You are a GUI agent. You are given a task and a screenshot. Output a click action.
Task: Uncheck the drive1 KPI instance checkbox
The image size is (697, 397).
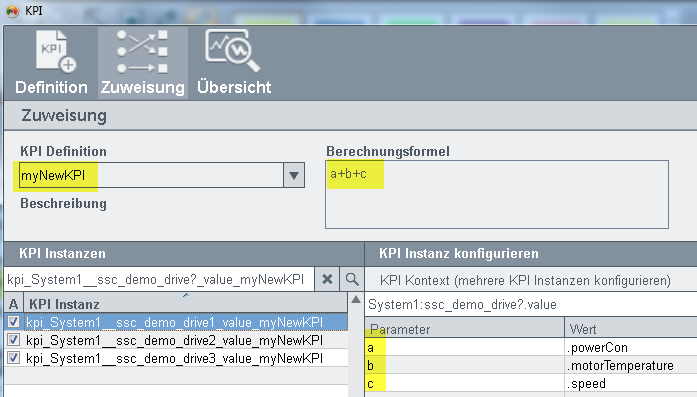click(13, 321)
